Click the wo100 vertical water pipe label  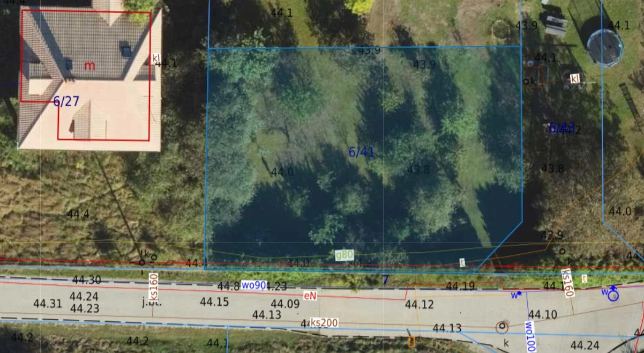pyautogui.click(x=530, y=336)
